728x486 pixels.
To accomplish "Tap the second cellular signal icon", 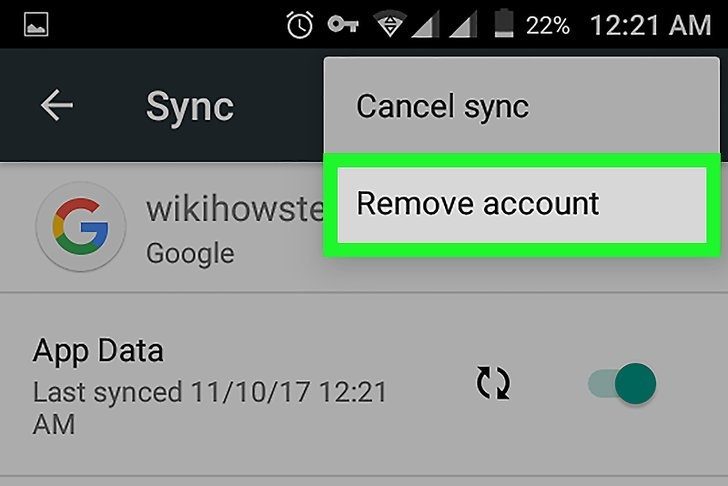I will click(x=463, y=25).
